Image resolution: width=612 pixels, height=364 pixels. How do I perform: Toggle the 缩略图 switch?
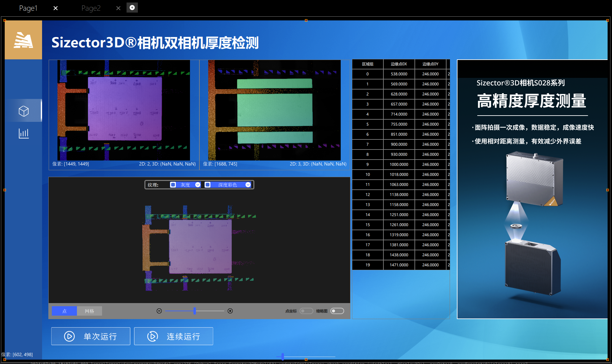tap(337, 311)
